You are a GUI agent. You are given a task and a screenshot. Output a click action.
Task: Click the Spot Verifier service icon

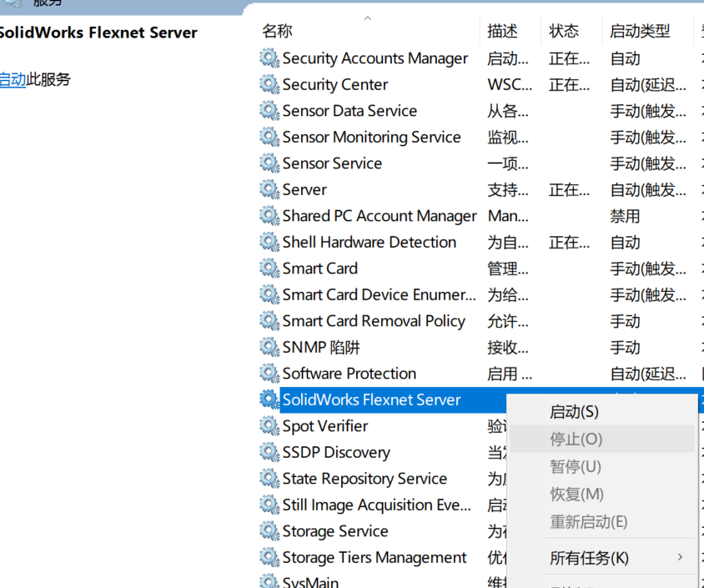(269, 425)
